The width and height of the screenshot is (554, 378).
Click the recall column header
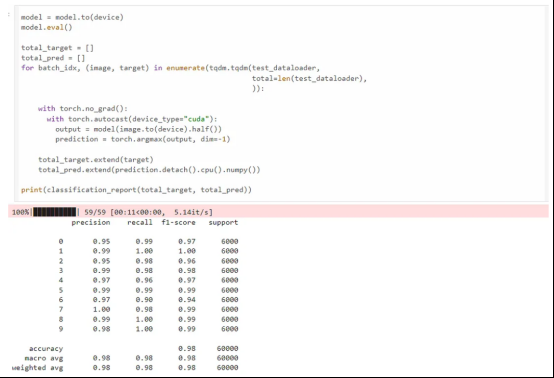140,223
